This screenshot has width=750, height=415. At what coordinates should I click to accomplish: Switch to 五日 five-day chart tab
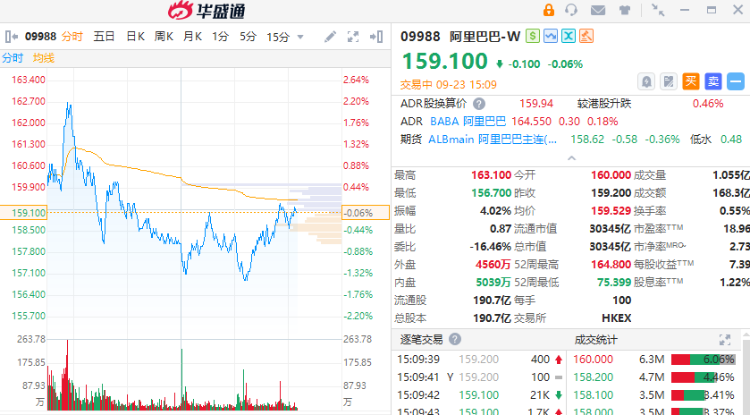click(104, 36)
